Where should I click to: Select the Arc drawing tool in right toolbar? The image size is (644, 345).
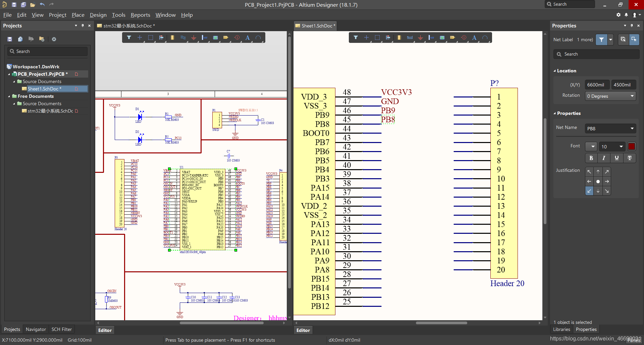485,38
